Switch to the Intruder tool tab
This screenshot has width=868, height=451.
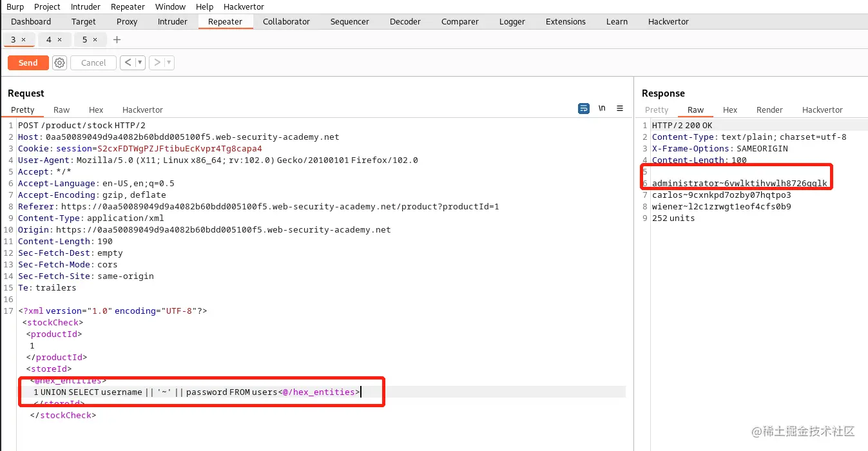coord(173,21)
